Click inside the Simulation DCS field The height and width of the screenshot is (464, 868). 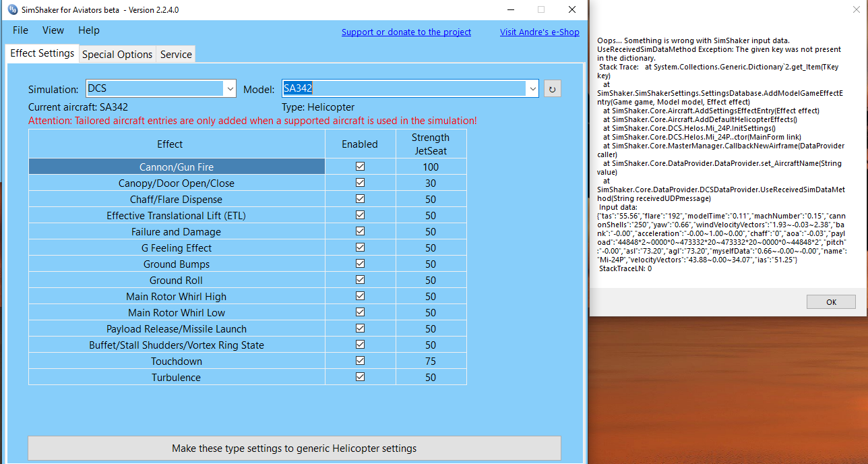(x=155, y=88)
